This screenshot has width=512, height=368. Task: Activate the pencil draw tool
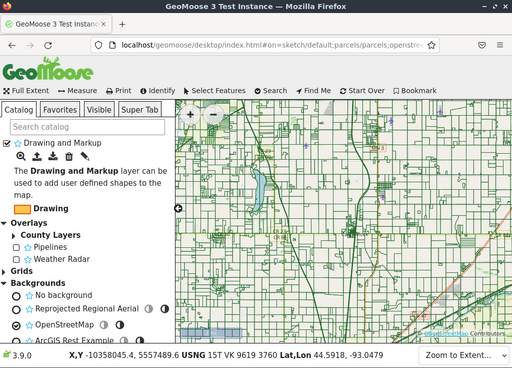pos(85,156)
